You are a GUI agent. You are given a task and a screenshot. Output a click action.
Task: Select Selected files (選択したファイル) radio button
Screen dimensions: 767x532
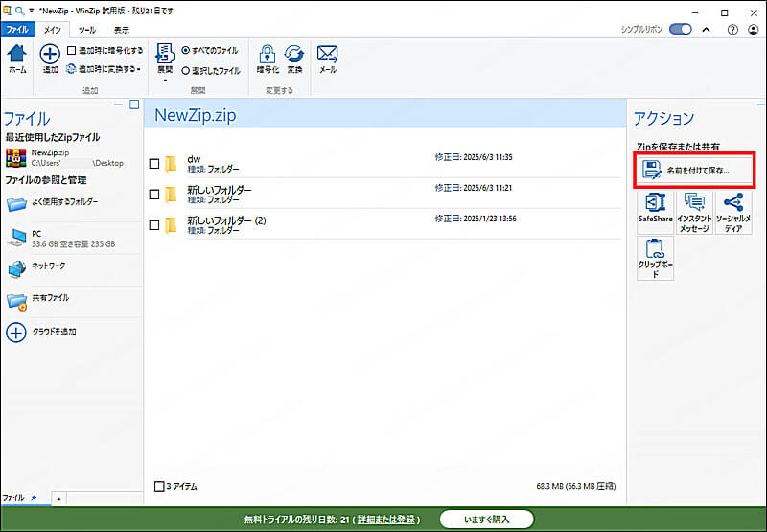pyautogui.click(x=185, y=70)
